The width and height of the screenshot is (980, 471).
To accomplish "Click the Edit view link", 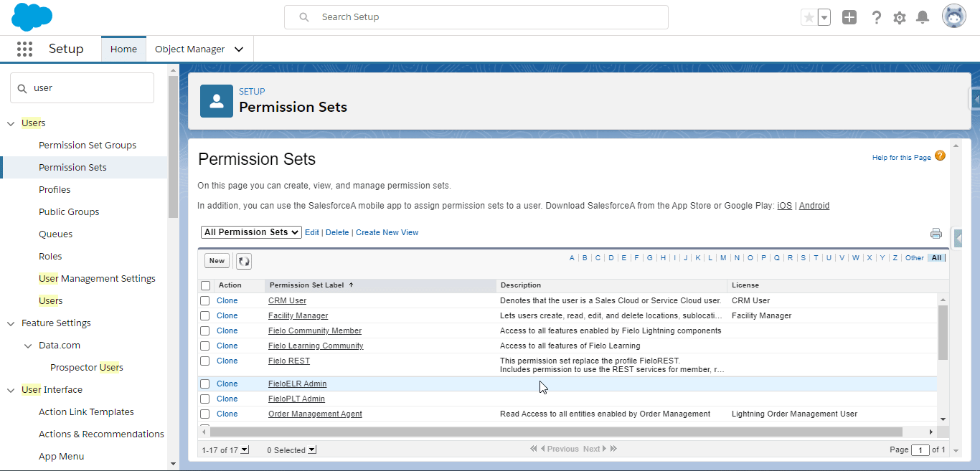I will [312, 232].
